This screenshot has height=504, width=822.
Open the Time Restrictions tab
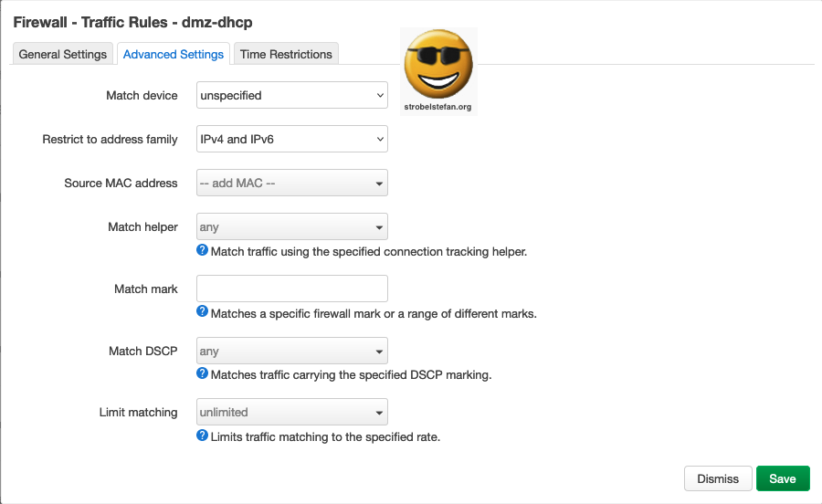[x=286, y=55]
